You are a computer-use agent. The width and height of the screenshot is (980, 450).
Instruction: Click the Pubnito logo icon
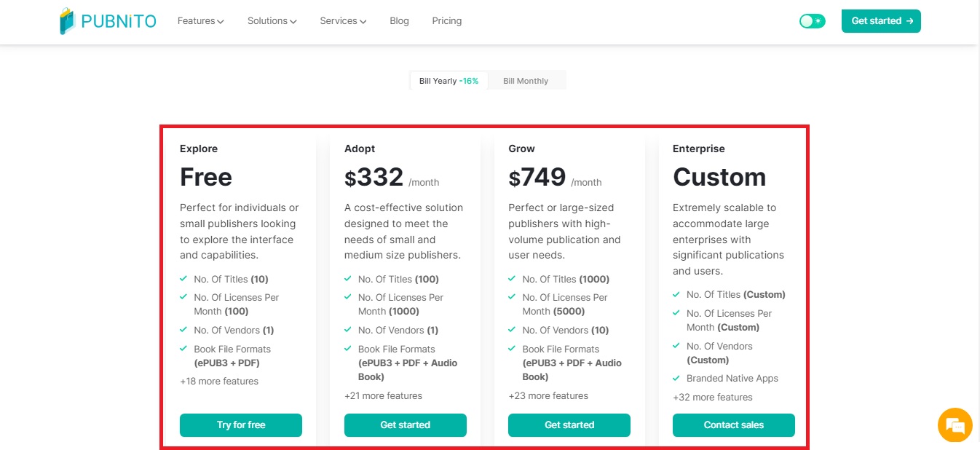coord(68,21)
